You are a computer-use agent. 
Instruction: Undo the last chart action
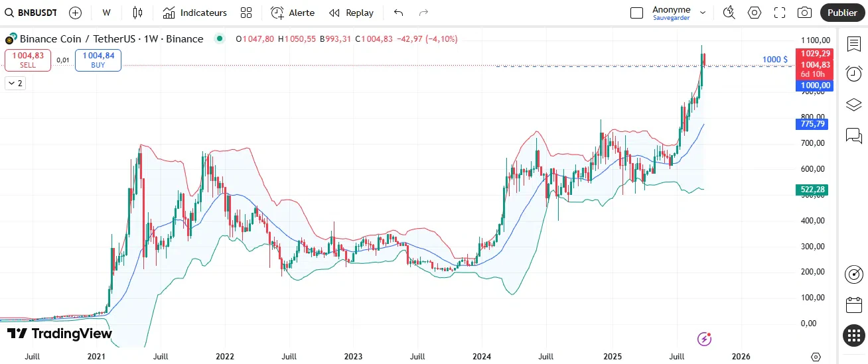pyautogui.click(x=398, y=13)
